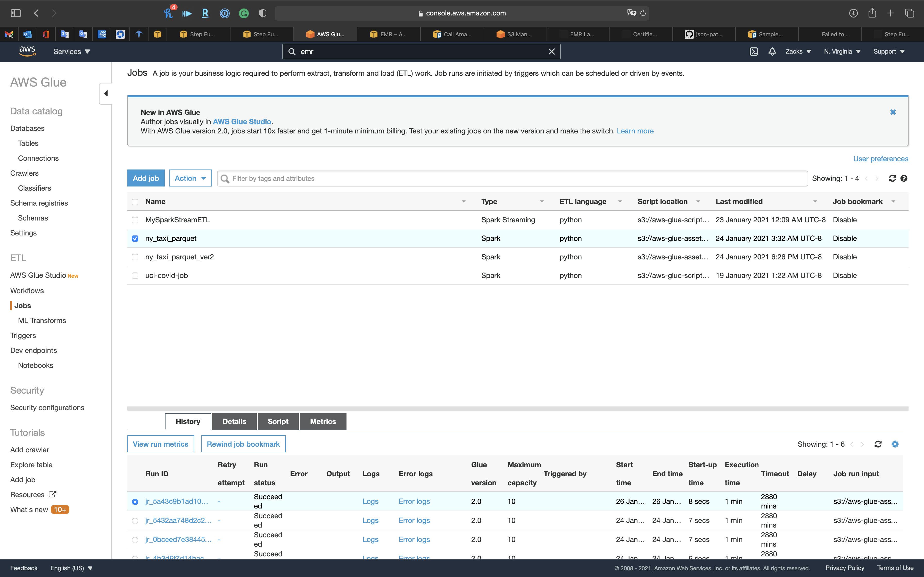Viewport: 924px width, 577px height.
Task: Uncheck the ny_taxi_parquet job checkbox
Action: [135, 239]
